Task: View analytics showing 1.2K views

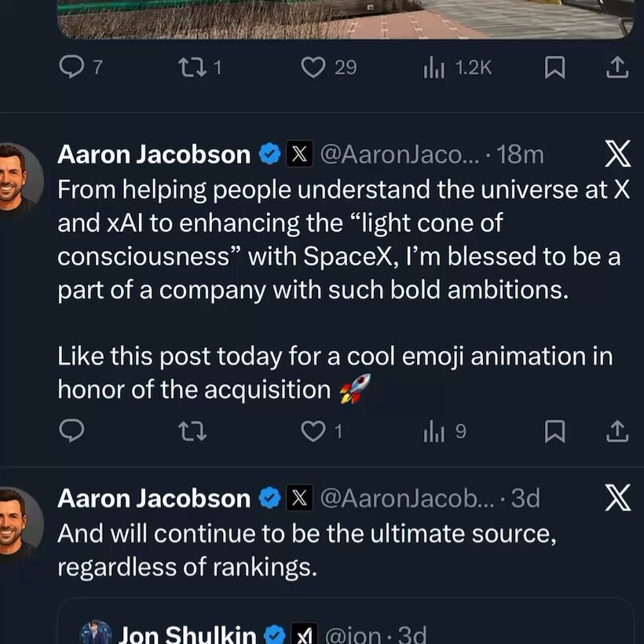Action: point(458,68)
